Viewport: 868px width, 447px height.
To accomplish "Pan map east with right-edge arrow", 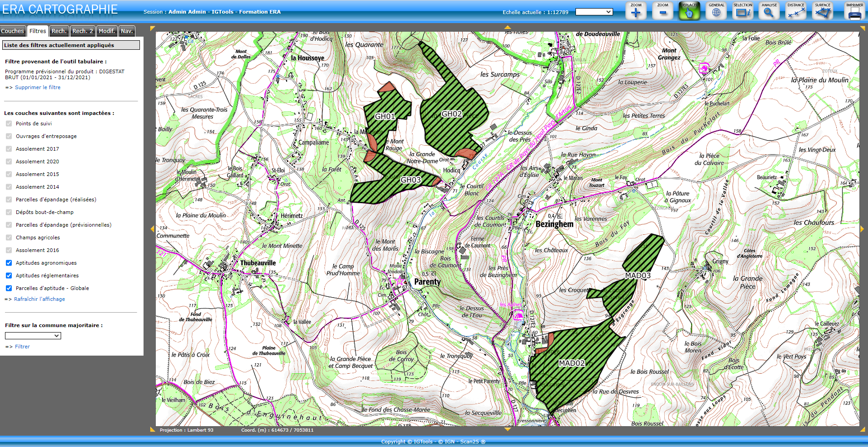I will point(862,229).
